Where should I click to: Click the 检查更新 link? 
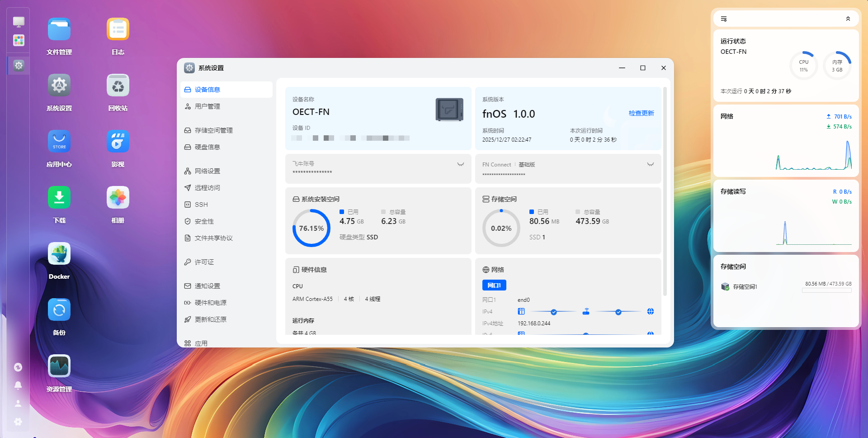point(641,113)
